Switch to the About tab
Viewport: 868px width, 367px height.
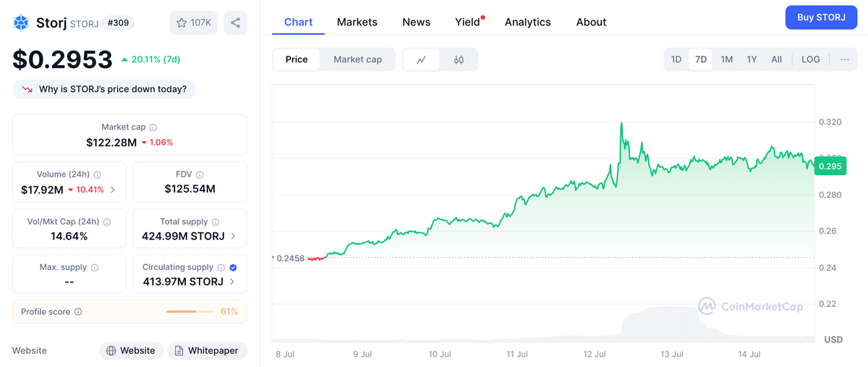[591, 22]
